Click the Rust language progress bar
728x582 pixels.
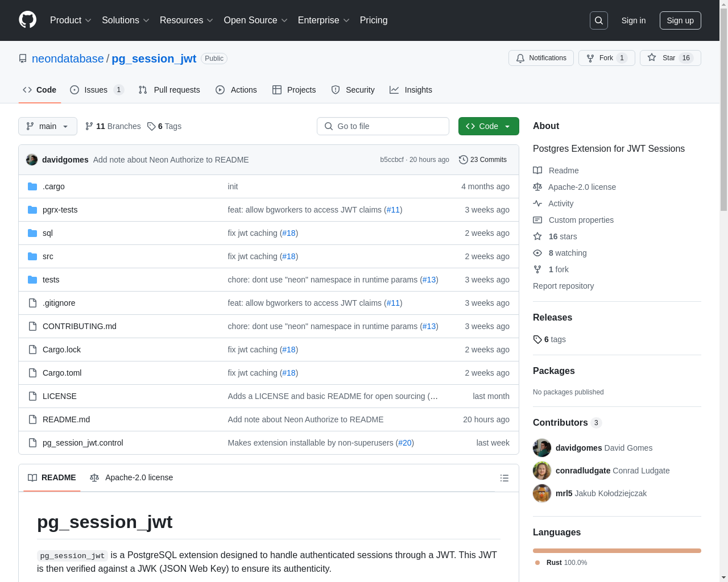617,551
